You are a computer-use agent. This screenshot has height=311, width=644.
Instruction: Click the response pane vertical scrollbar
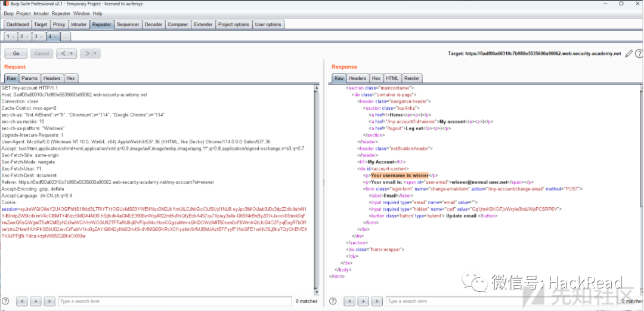(641, 189)
